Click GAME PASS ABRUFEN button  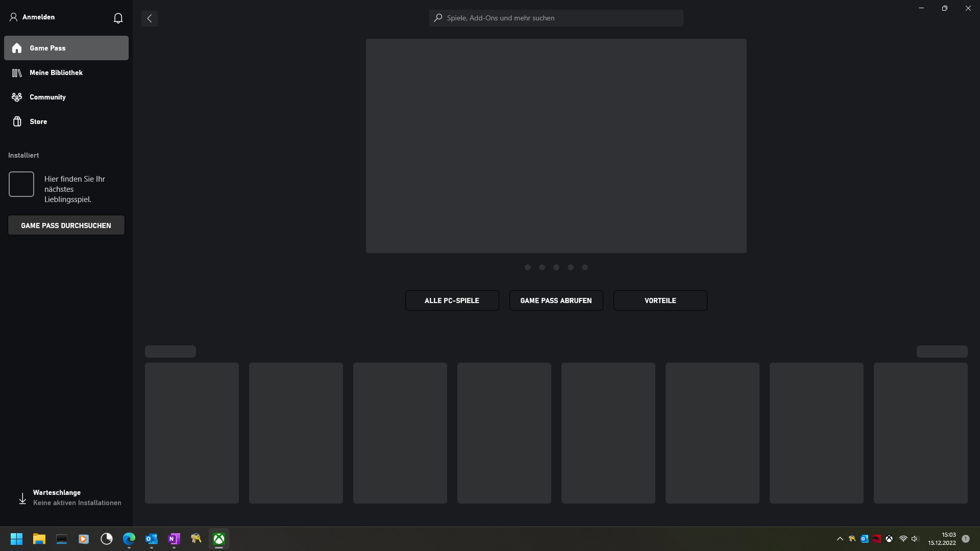[x=556, y=300]
